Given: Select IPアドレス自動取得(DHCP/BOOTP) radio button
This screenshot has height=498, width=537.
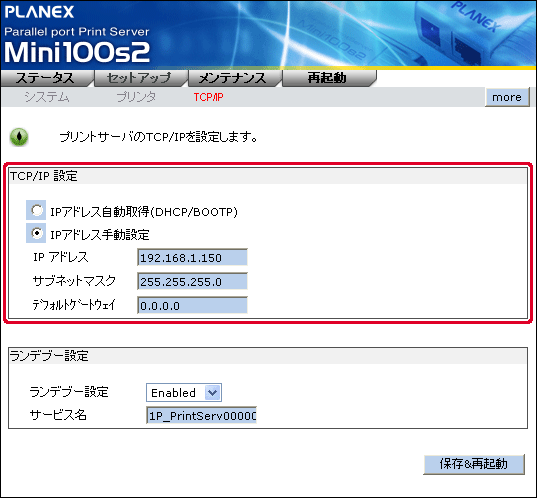Looking at the screenshot, I should (37, 210).
